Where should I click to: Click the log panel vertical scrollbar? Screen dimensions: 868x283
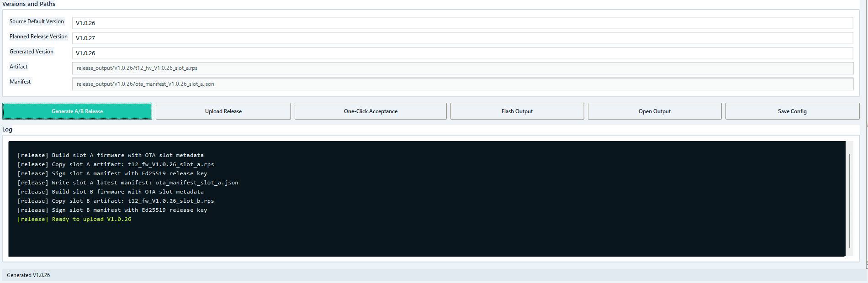pyautogui.click(x=850, y=201)
